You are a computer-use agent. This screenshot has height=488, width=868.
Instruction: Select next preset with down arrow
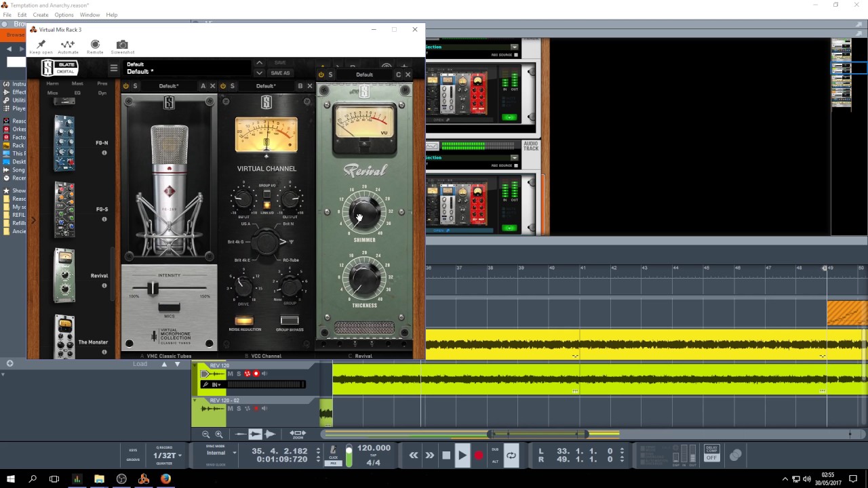coord(259,73)
